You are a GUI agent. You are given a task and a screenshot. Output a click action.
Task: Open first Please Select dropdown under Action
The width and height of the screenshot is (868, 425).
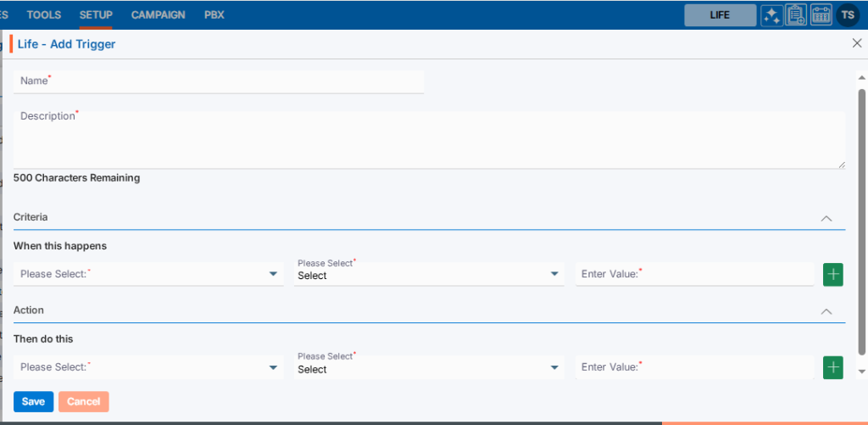pos(149,367)
